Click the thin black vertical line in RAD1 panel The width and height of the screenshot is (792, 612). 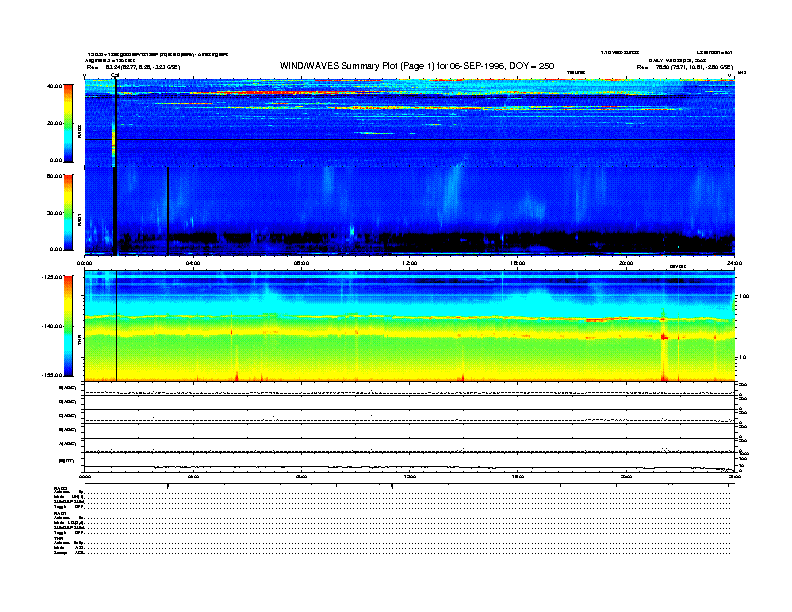tap(168, 205)
